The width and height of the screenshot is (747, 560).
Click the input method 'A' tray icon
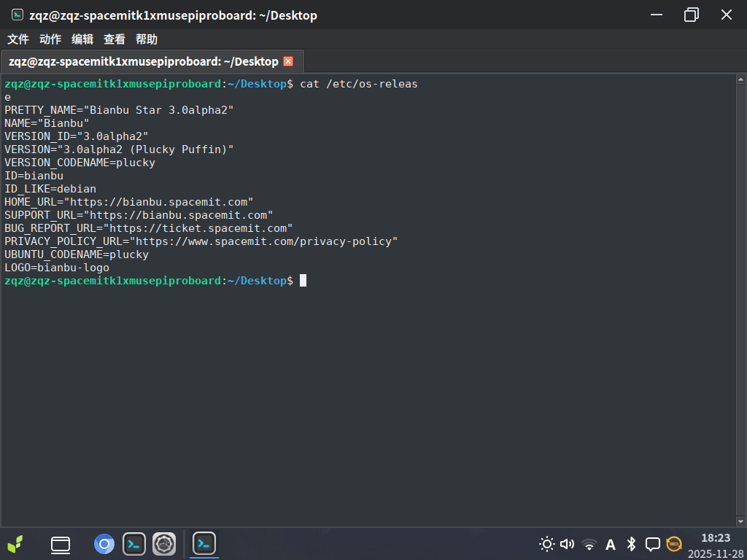[x=611, y=544]
